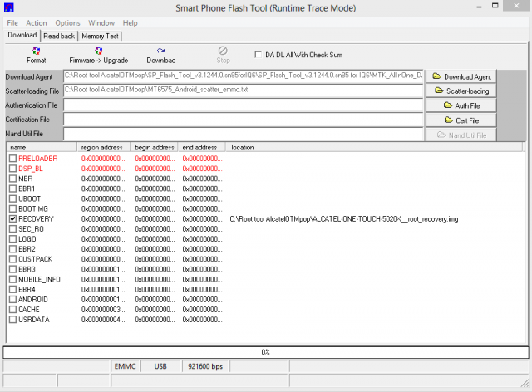Click the Format toolbar icon

[x=36, y=55]
